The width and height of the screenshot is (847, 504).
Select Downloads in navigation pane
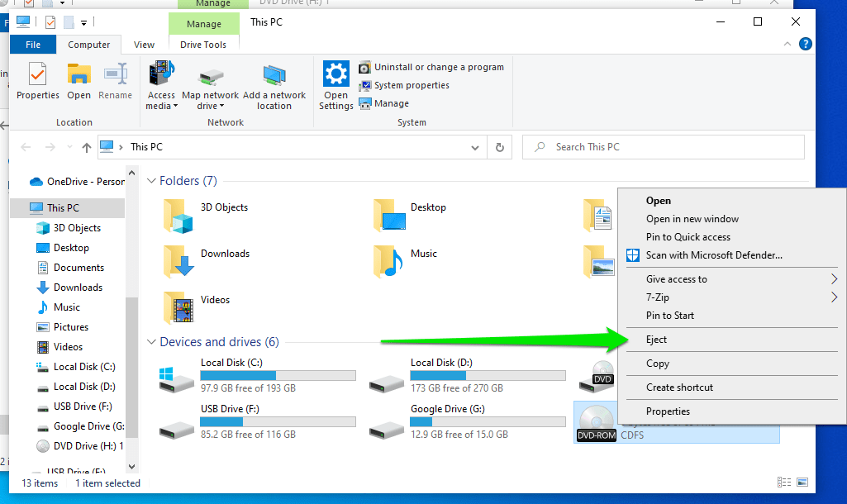click(x=78, y=288)
